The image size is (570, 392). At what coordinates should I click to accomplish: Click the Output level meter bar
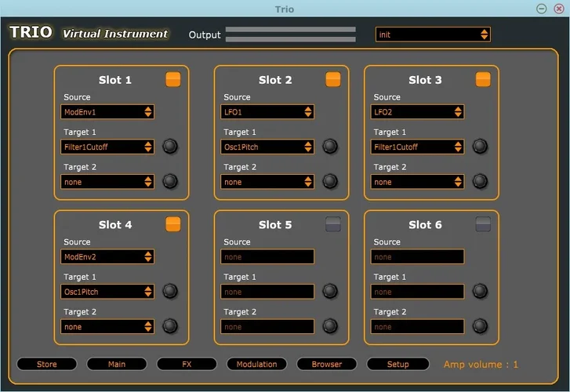291,34
